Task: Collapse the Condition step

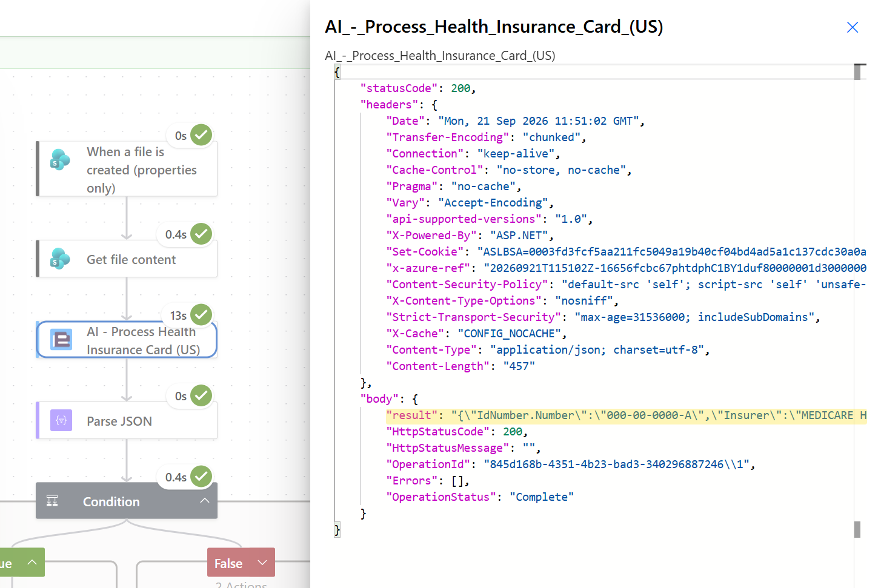Action: [205, 501]
